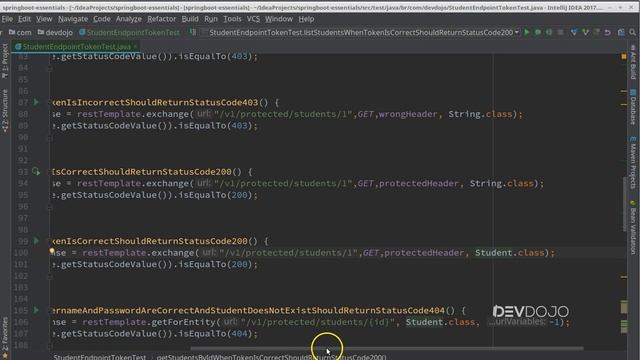Click wrongHeader variable on line 88
640x360 pixels.
408,114
